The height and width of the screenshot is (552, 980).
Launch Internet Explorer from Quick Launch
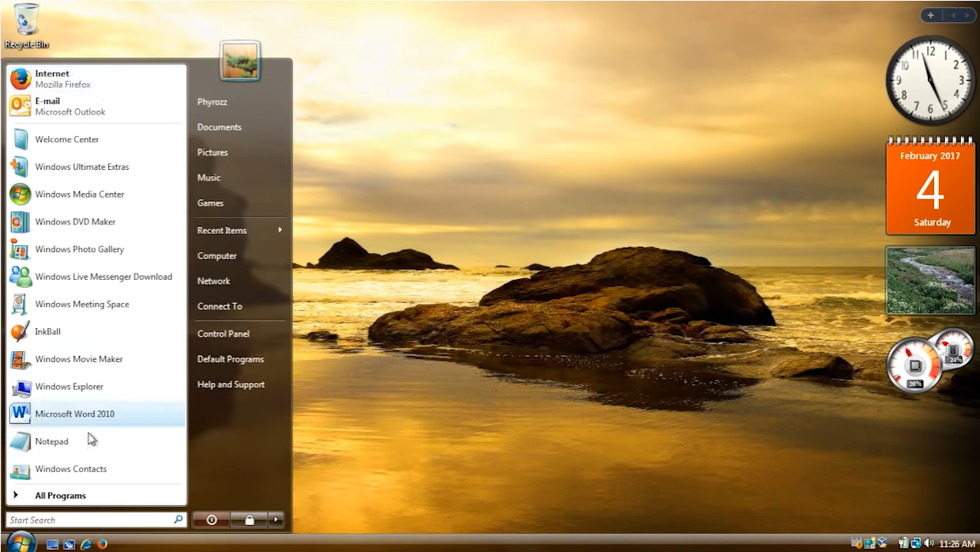tap(86, 544)
